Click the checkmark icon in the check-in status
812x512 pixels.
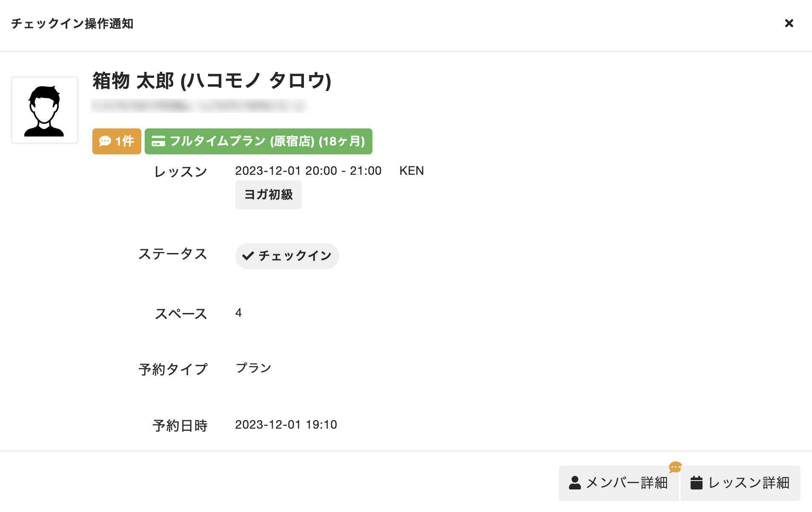(248, 256)
